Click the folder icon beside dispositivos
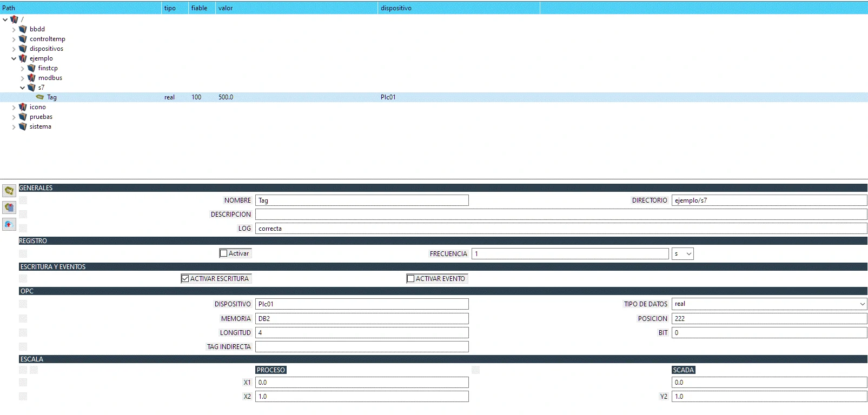This screenshot has height=415, width=868. pyautogui.click(x=23, y=49)
